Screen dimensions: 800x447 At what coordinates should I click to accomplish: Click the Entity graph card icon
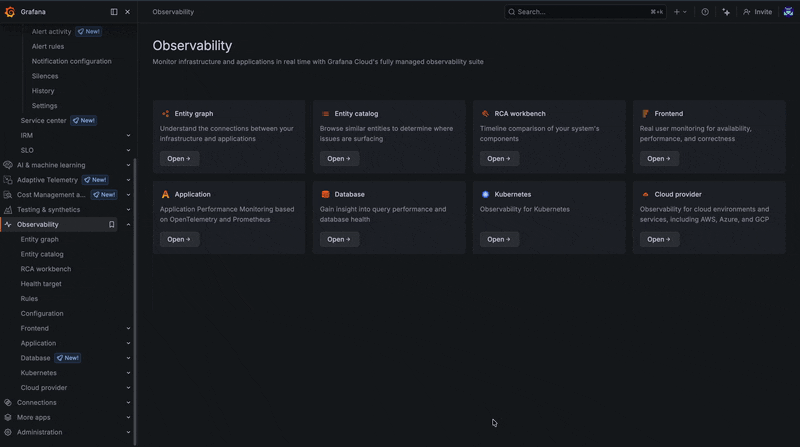click(165, 114)
